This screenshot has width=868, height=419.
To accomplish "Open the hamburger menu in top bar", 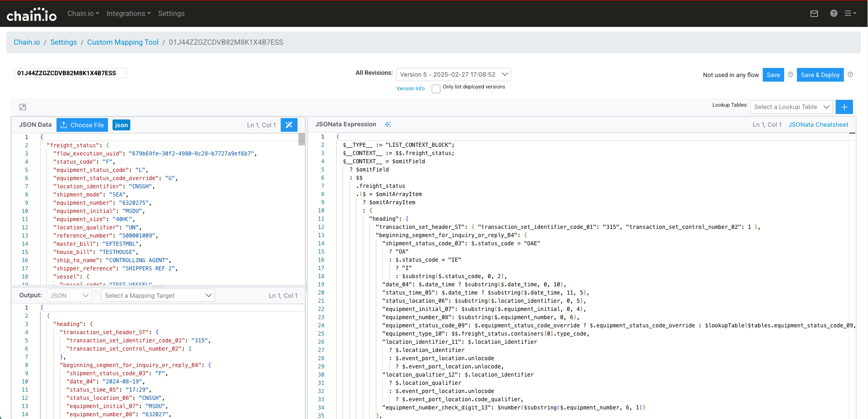I will pos(850,14).
